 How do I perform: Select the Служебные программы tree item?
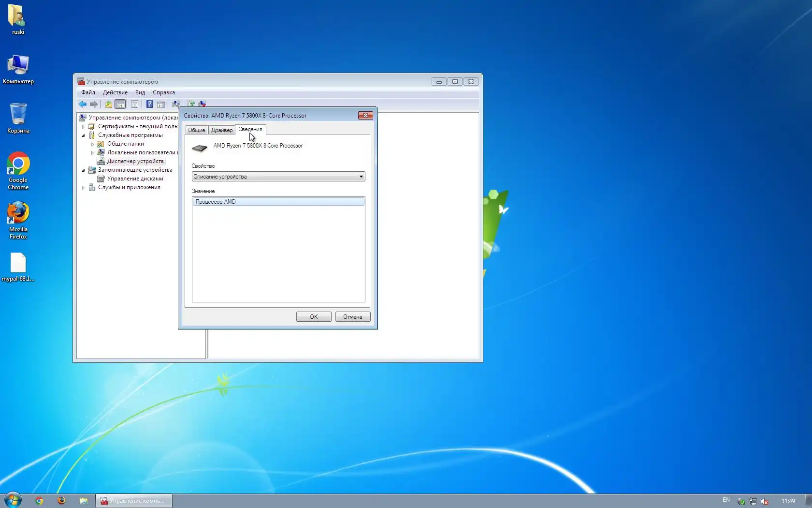[130, 135]
